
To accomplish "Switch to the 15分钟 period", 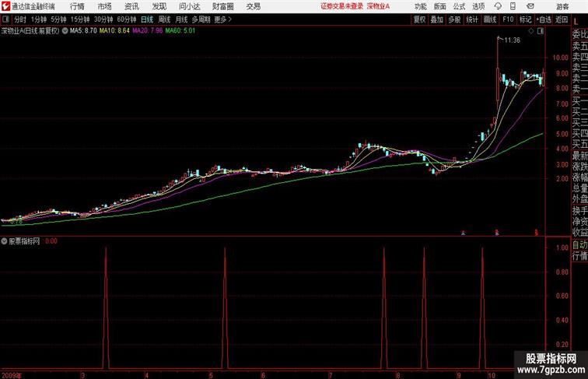I will tap(80, 19).
